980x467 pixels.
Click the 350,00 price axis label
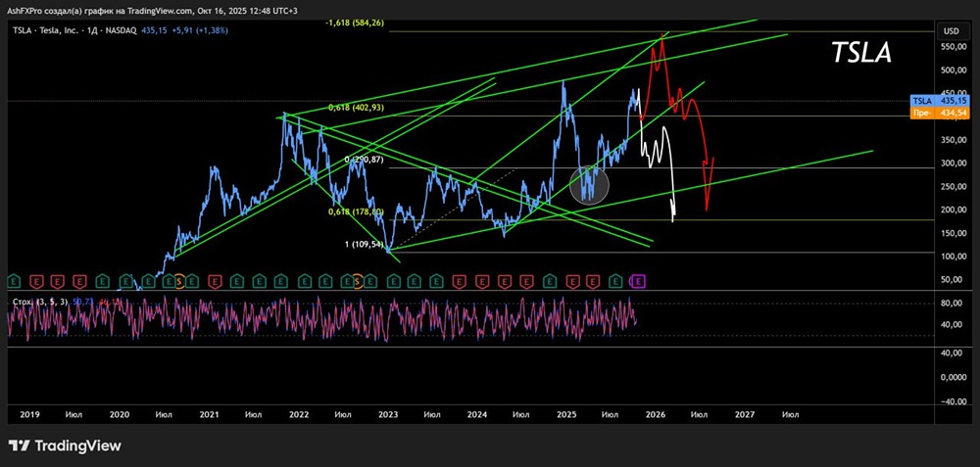click(x=954, y=140)
